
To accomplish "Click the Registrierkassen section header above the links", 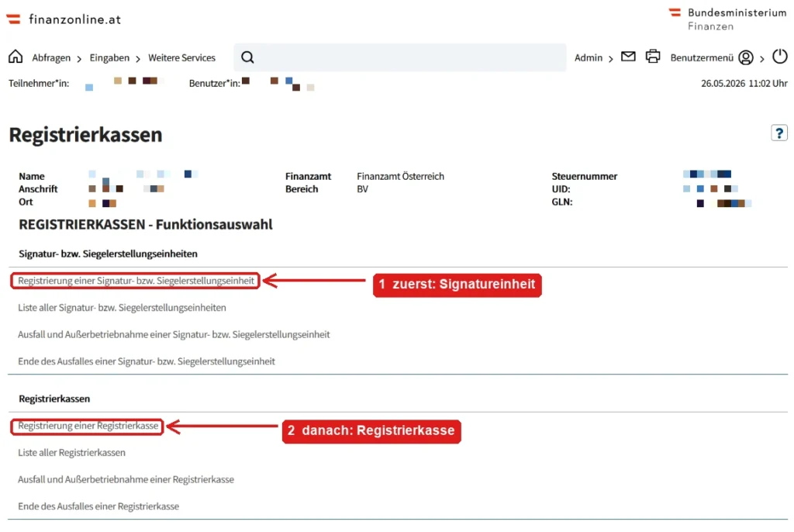I will pyautogui.click(x=54, y=399).
